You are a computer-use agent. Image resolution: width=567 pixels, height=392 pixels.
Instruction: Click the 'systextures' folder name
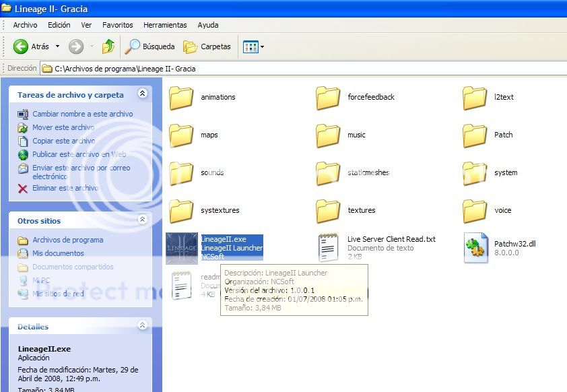pyautogui.click(x=220, y=210)
